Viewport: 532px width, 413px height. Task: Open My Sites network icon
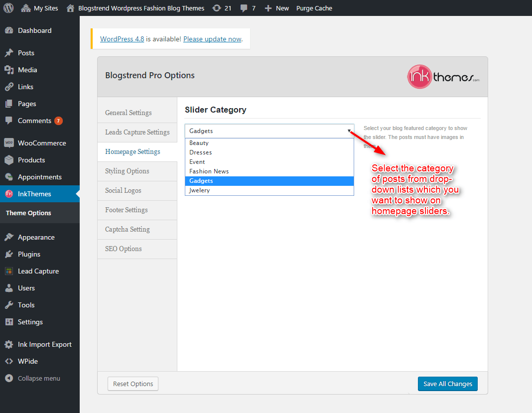tap(26, 8)
